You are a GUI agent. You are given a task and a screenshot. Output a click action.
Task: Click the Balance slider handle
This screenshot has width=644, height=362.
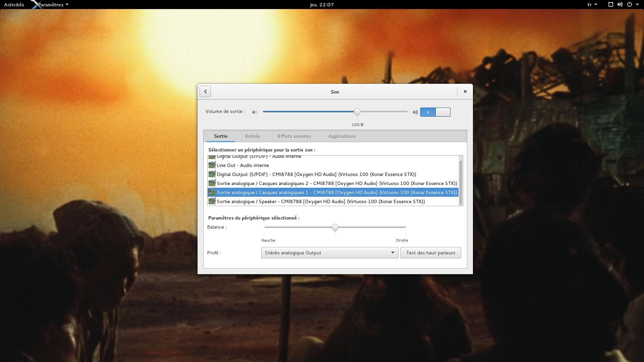point(335,228)
